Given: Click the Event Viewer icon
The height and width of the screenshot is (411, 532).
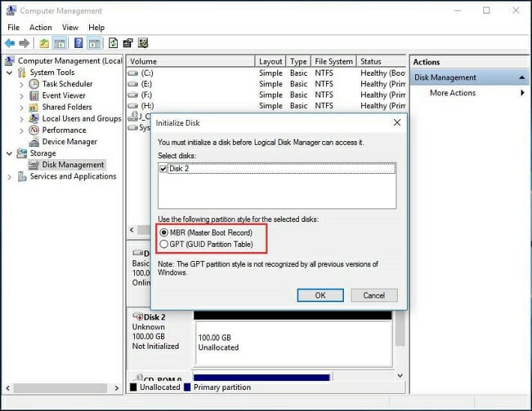Looking at the screenshot, I should click(x=34, y=95).
